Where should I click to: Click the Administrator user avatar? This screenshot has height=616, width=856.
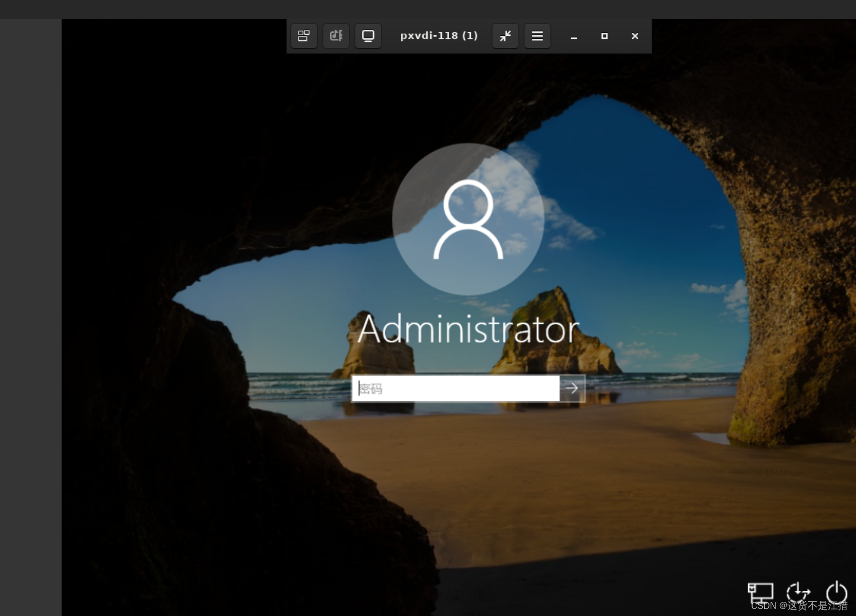click(468, 219)
